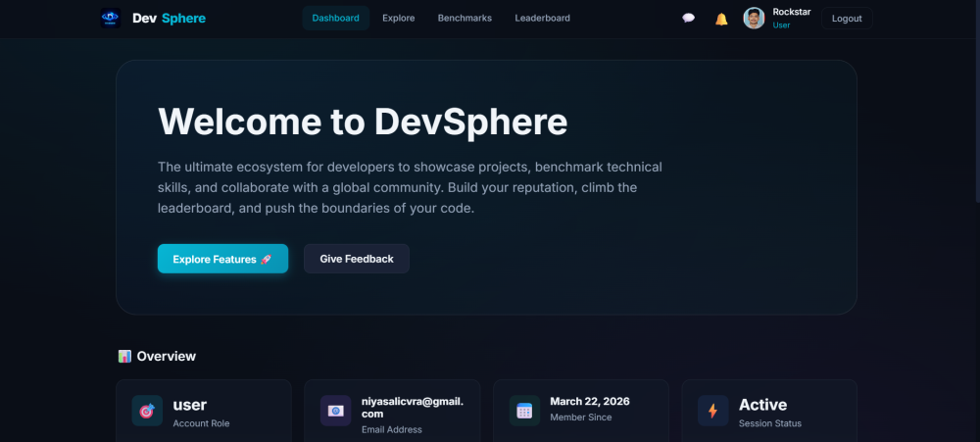
Task: Select the niyasalicvra@gmail.com email card
Action: tap(392, 411)
